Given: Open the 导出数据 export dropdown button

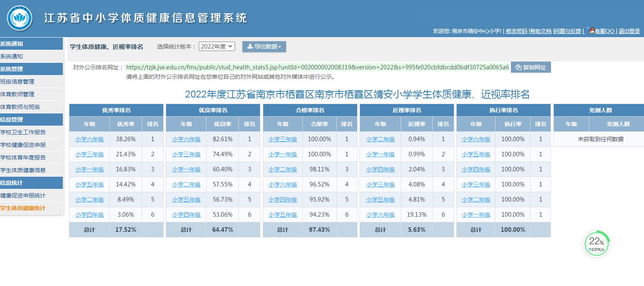Looking at the screenshot, I should coord(264,47).
